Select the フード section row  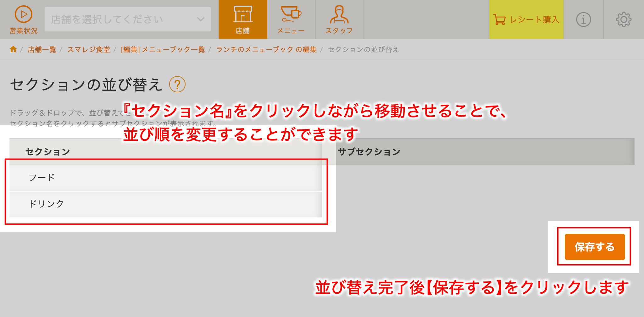(166, 178)
